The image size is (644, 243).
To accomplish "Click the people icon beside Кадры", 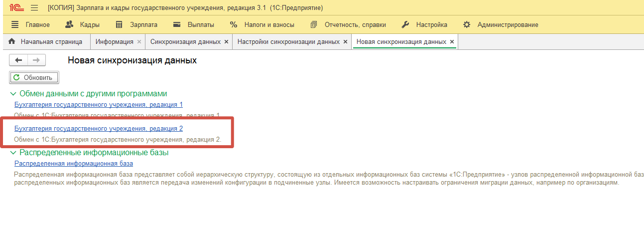I will click(x=70, y=24).
